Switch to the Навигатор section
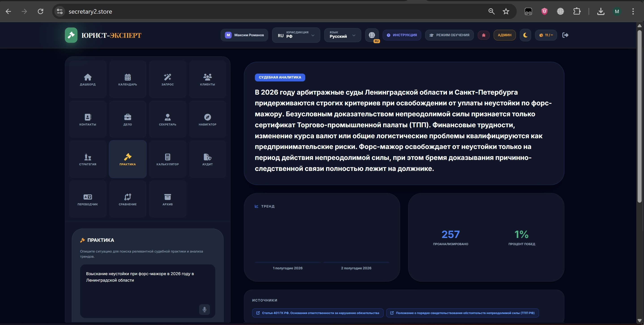 207,119
